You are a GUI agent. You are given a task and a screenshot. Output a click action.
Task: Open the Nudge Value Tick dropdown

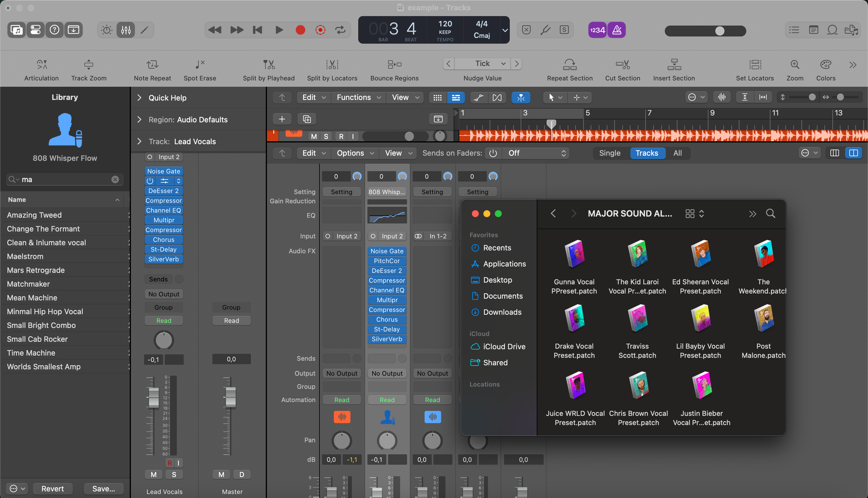point(482,64)
